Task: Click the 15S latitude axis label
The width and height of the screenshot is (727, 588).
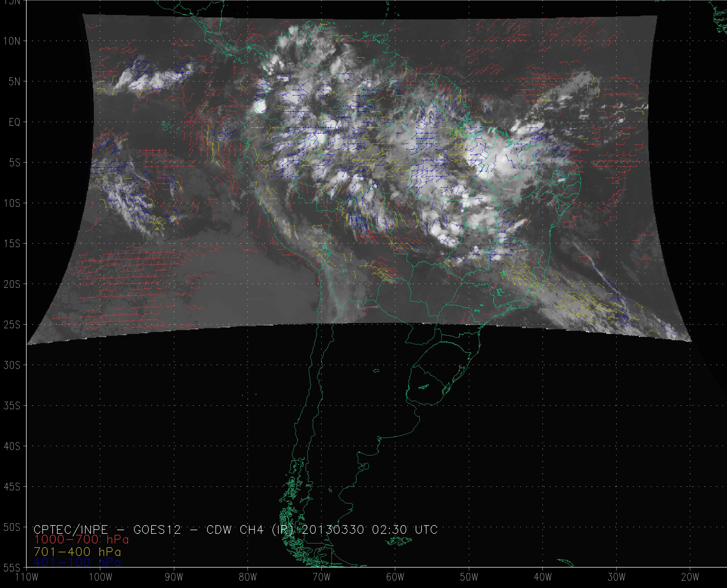Action: 12,244
